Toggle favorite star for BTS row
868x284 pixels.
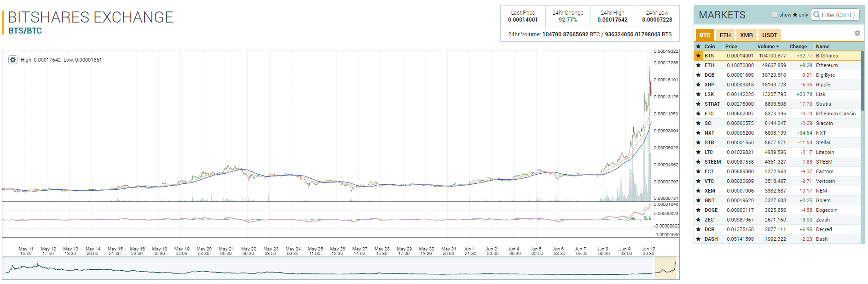click(x=698, y=56)
